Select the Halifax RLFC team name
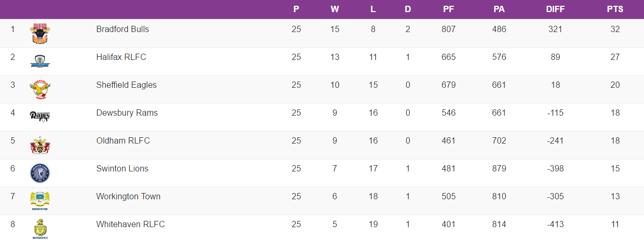Viewport: 644px width, 244px height. (121, 57)
